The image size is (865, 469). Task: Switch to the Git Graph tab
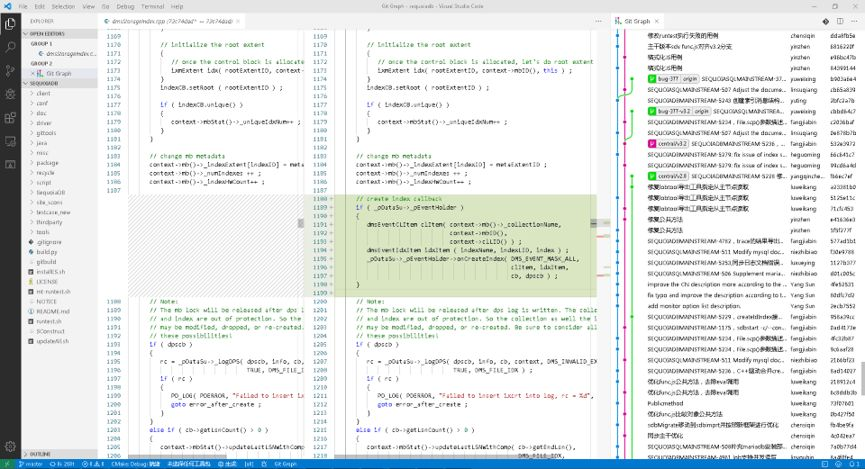coord(637,21)
